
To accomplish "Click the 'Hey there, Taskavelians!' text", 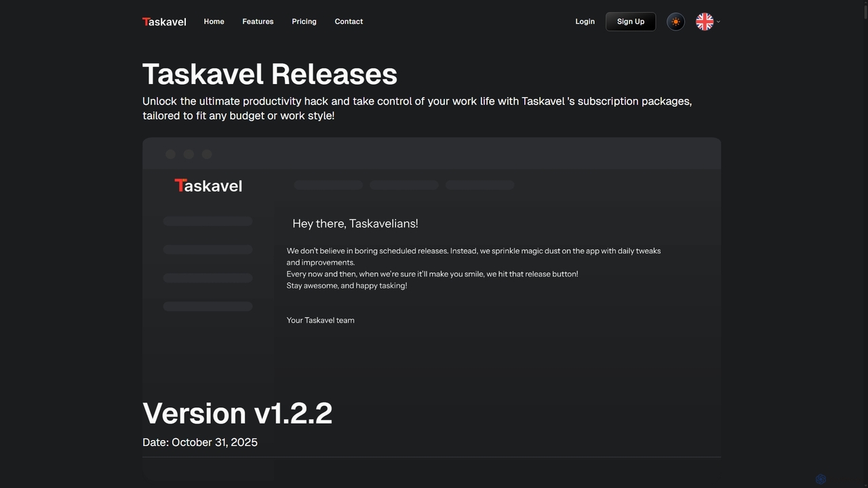I will [x=355, y=224].
